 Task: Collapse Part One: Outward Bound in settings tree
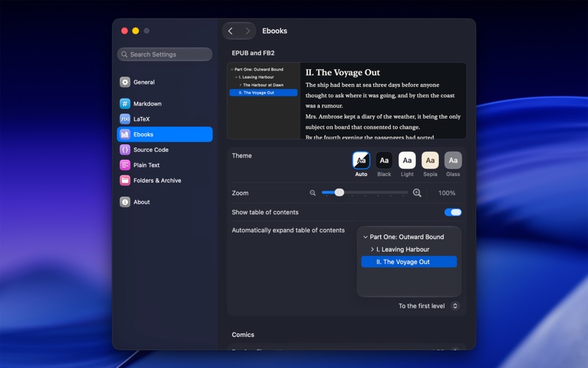coord(365,237)
